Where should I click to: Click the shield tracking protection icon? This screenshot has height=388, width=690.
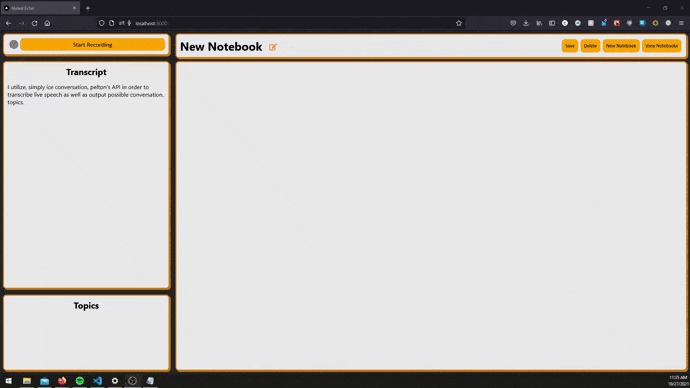coord(102,23)
